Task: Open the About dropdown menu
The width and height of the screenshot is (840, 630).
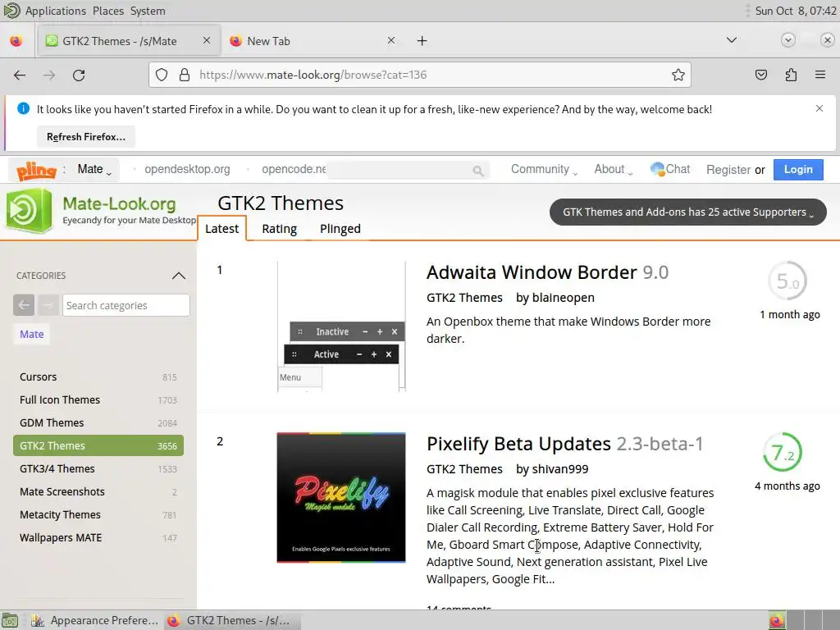Action: 614,169
